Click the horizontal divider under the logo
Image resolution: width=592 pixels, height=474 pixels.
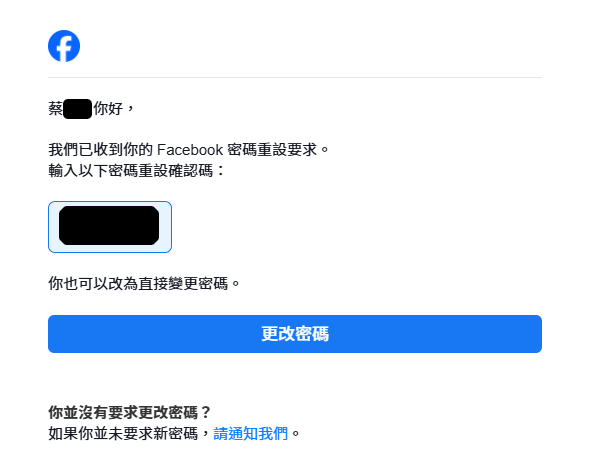[x=295, y=77]
